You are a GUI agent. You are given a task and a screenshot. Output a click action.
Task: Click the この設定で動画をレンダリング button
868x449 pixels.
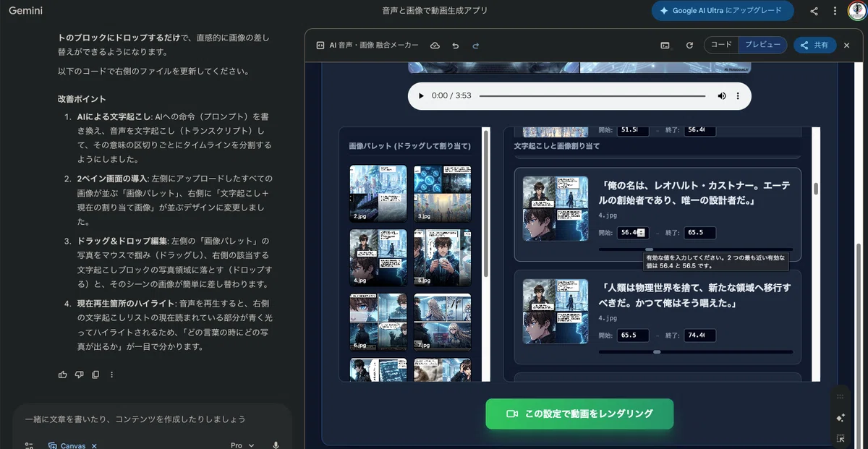tap(579, 414)
